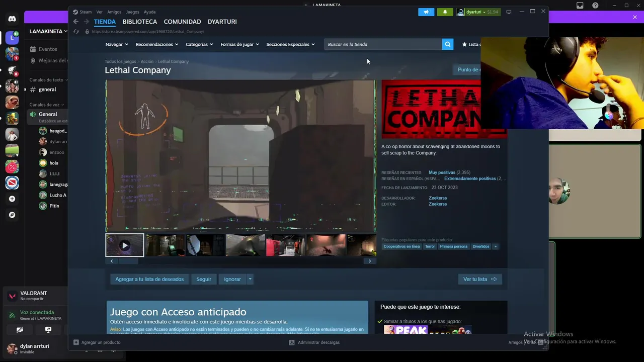Open the #general text channel
Screen dimensions: 644x362
47,89
